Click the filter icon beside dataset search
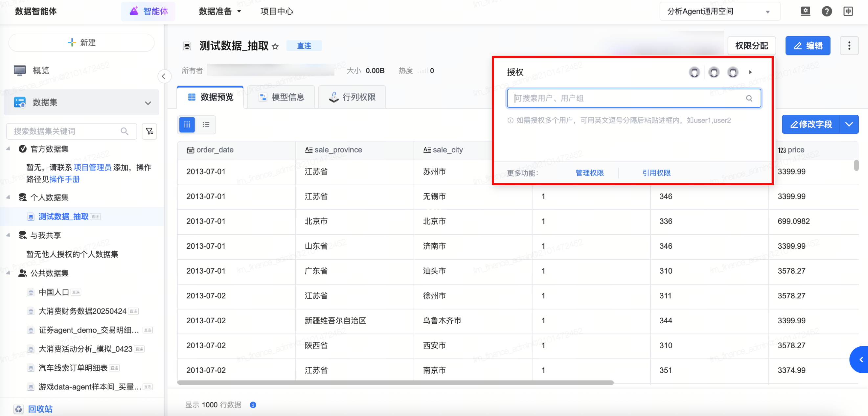The image size is (868, 416). point(149,131)
